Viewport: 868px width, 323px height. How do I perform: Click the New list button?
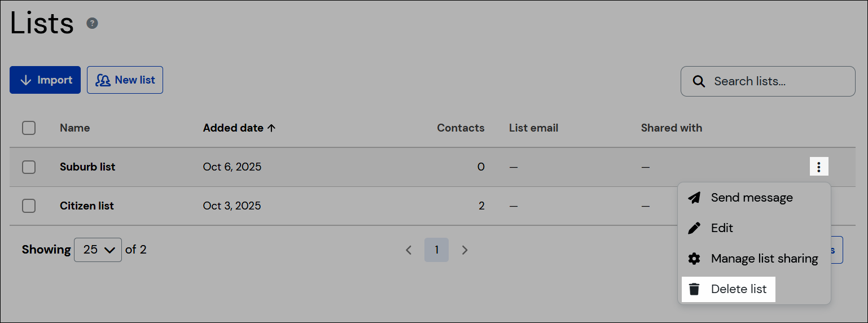[x=125, y=80]
